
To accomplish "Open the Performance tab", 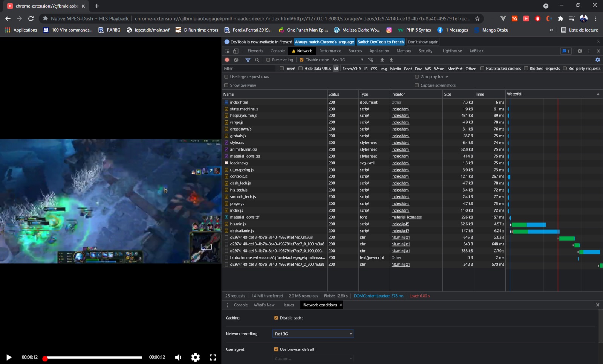I will coord(330,51).
